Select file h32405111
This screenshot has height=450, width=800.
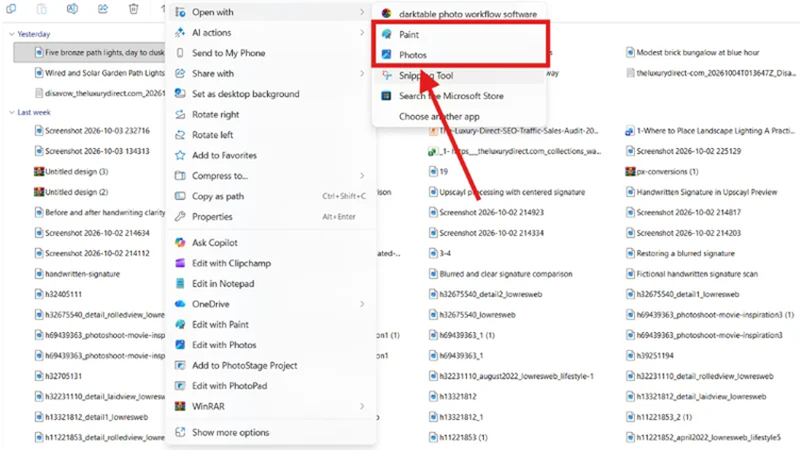pyautogui.click(x=58, y=294)
